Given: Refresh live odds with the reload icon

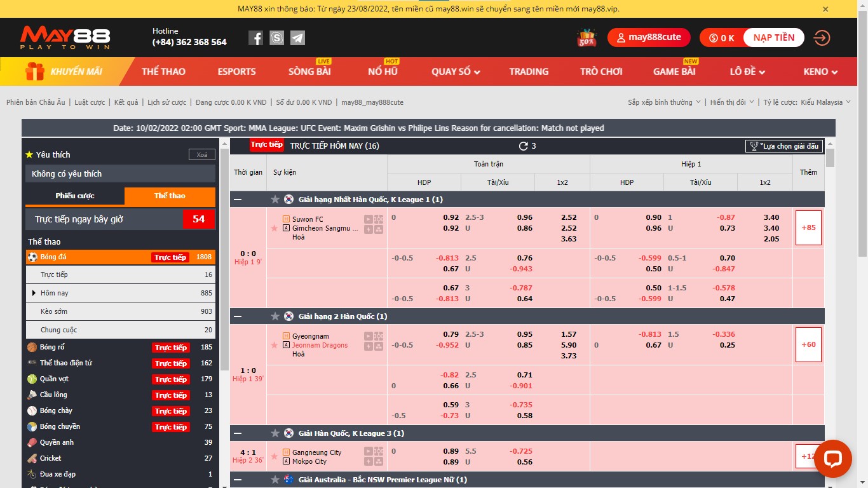Looking at the screenshot, I should (524, 146).
